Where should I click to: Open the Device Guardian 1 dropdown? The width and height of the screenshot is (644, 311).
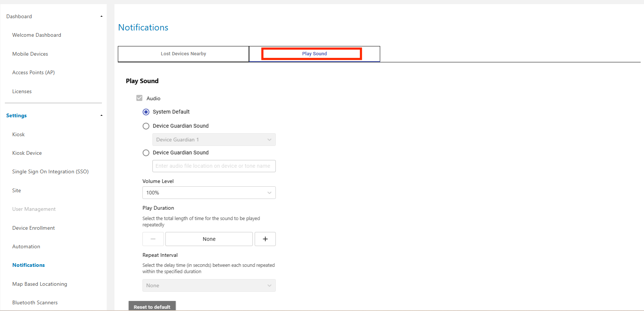[x=214, y=140]
